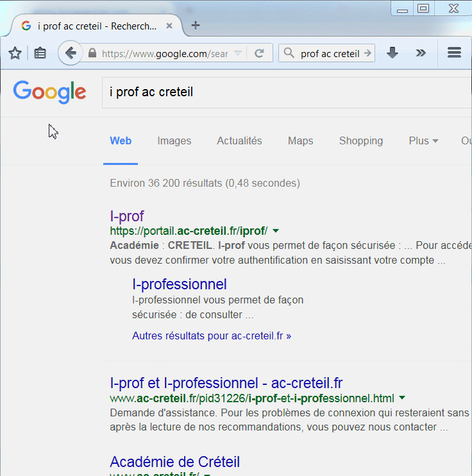Bookmark this page with the star icon
472x476 pixels.
pyautogui.click(x=15, y=53)
